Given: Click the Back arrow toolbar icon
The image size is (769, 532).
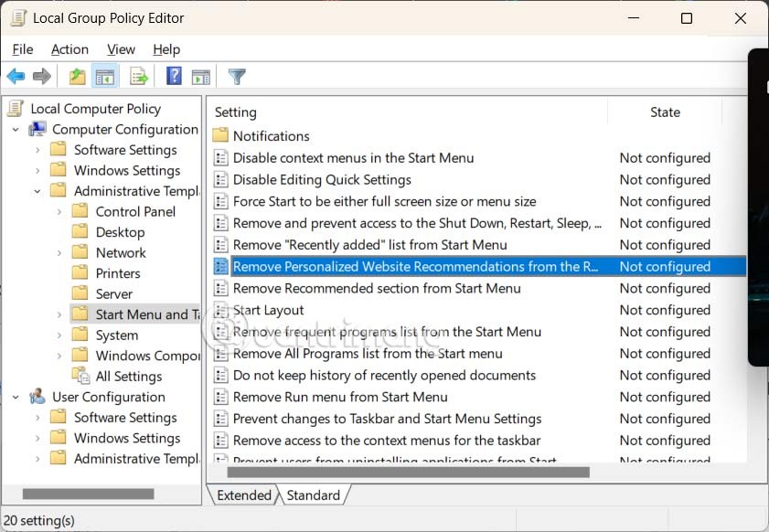Looking at the screenshot, I should click(16, 77).
